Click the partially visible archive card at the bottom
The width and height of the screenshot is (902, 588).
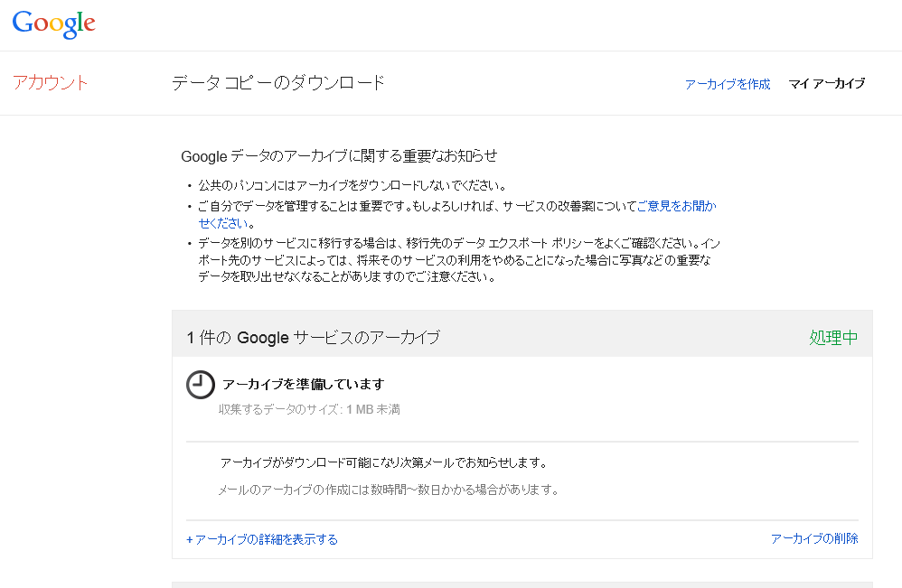click(x=521, y=584)
